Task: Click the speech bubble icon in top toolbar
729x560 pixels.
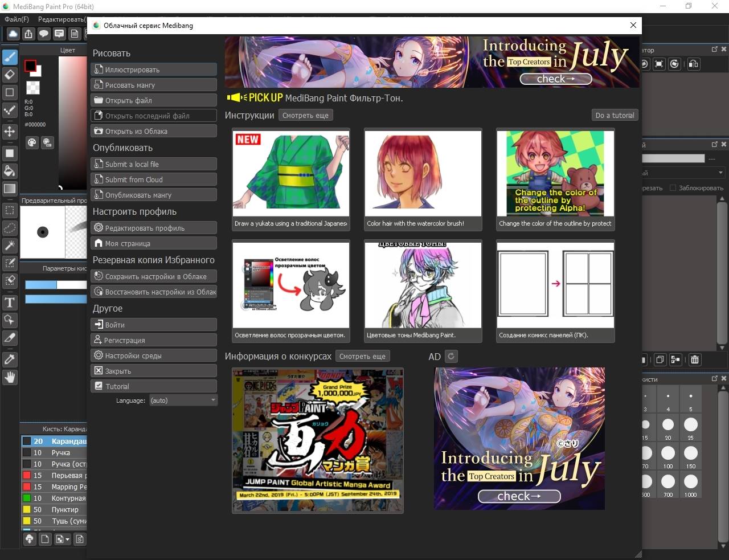Action: coord(44,34)
